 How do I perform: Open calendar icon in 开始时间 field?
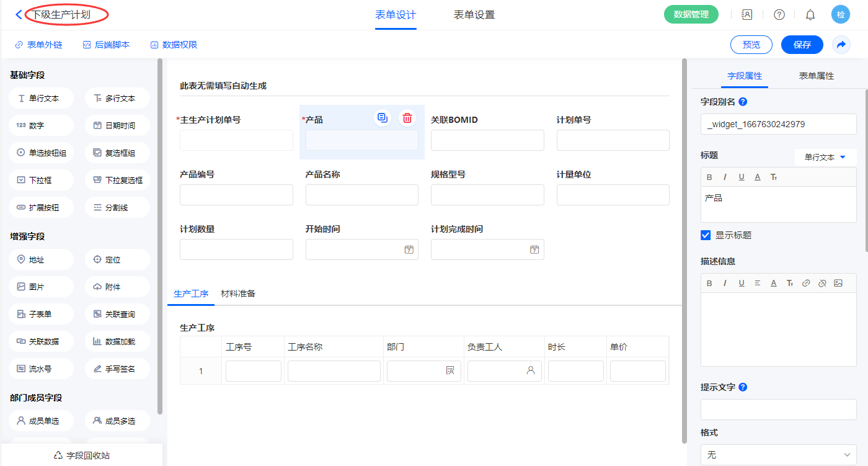coord(409,249)
